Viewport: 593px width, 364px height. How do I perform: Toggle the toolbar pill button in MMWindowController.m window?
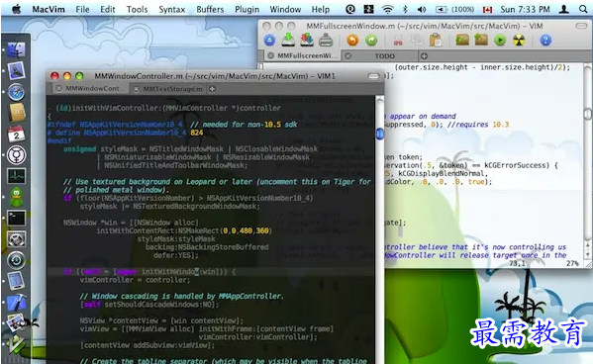[x=373, y=76]
